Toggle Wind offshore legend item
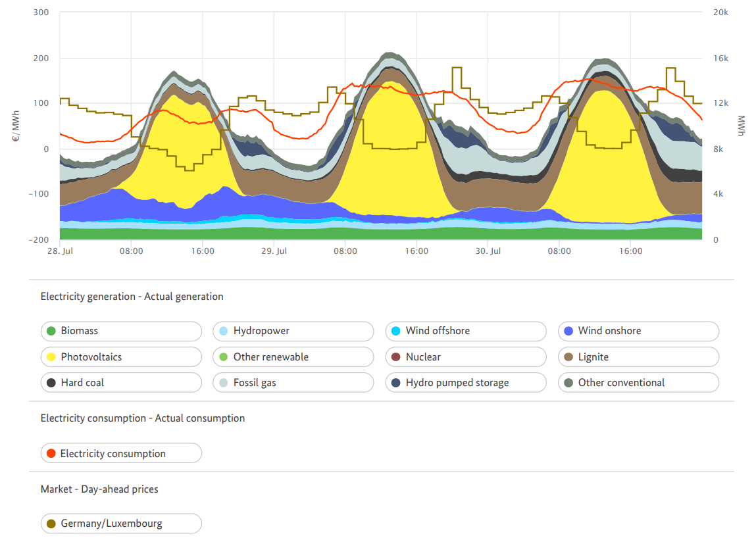Viewport: 756px width, 540px height. pyautogui.click(x=465, y=331)
